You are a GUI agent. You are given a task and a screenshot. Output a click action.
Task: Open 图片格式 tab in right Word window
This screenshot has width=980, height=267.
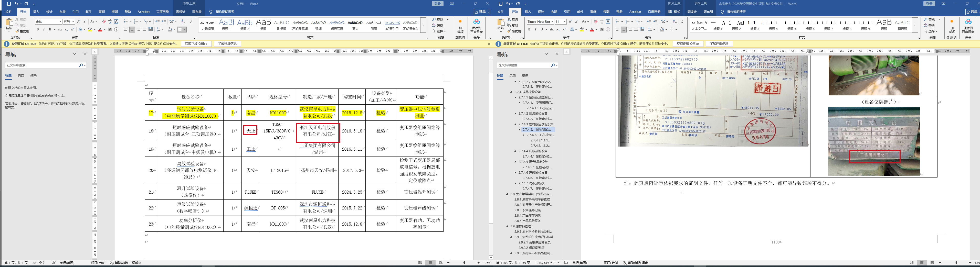tap(674, 12)
